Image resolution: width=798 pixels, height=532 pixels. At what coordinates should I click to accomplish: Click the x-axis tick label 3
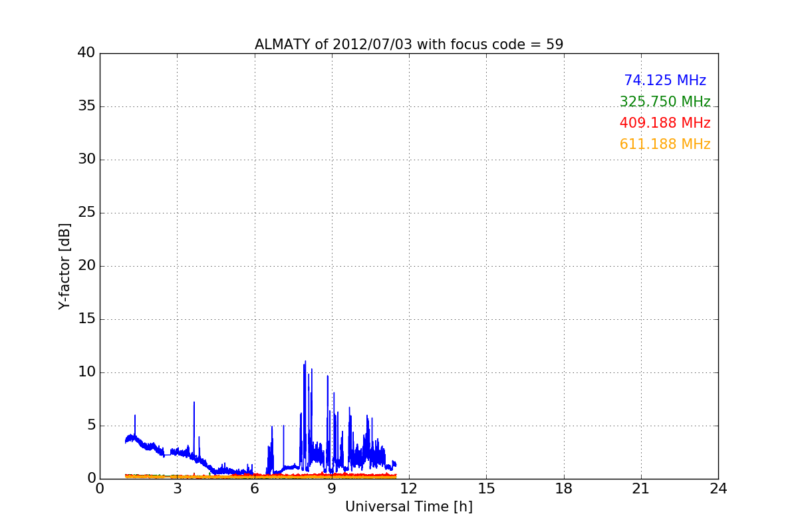[x=177, y=488]
